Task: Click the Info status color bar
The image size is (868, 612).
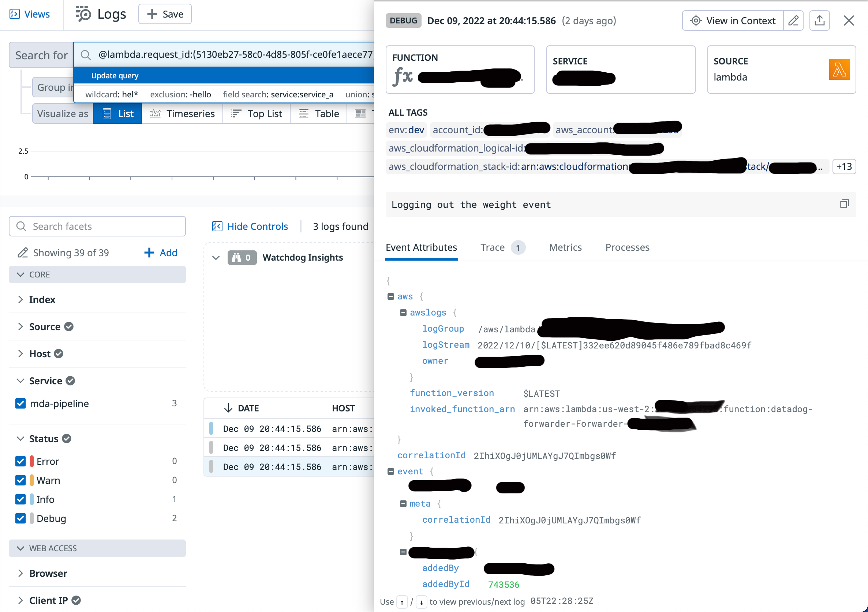Action: (32, 499)
